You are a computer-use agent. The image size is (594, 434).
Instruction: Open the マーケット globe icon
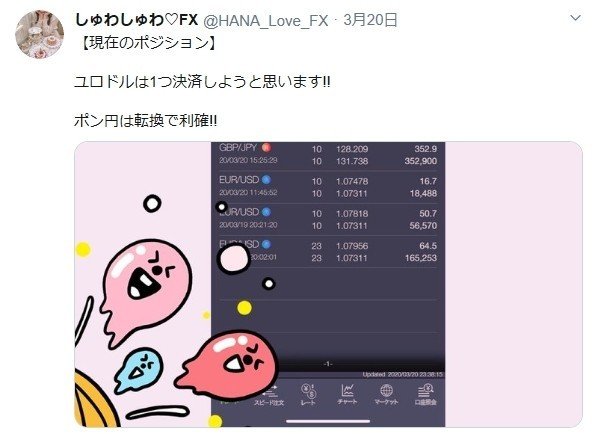point(386,394)
